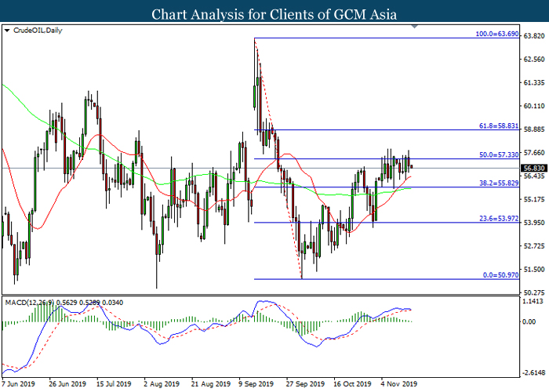Click the chart title 'Chart Analysis for Clients of GCM Asia'
The image size is (549, 392).
click(274, 13)
